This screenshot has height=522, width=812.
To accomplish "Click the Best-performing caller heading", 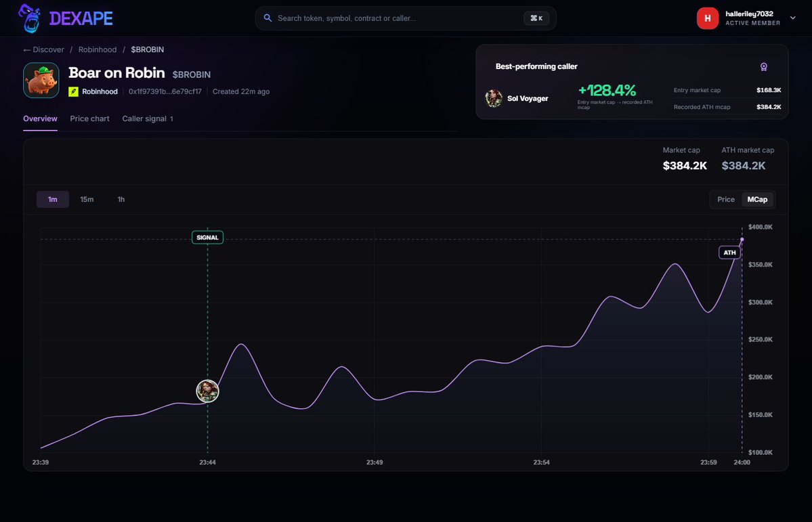I will coord(536,66).
